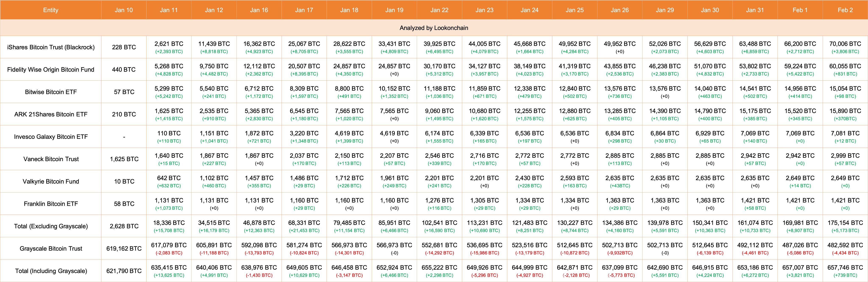Image resolution: width=868 pixels, height=282 pixels.
Task: Click the 657,746 BTC grand total cell
Action: pyautogui.click(x=845, y=271)
